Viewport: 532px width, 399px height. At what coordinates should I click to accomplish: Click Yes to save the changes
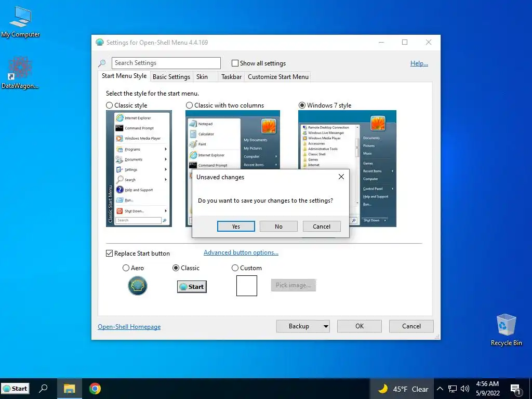coord(236,227)
